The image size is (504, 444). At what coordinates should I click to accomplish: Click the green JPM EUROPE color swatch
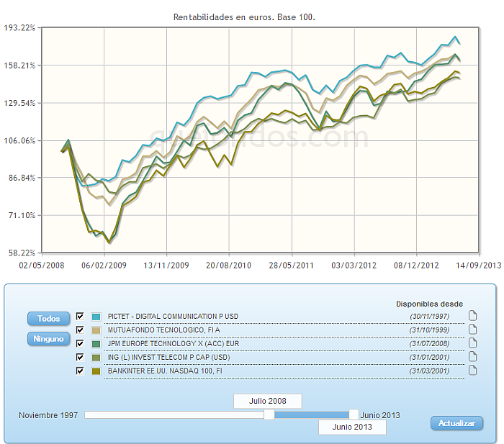(x=96, y=344)
